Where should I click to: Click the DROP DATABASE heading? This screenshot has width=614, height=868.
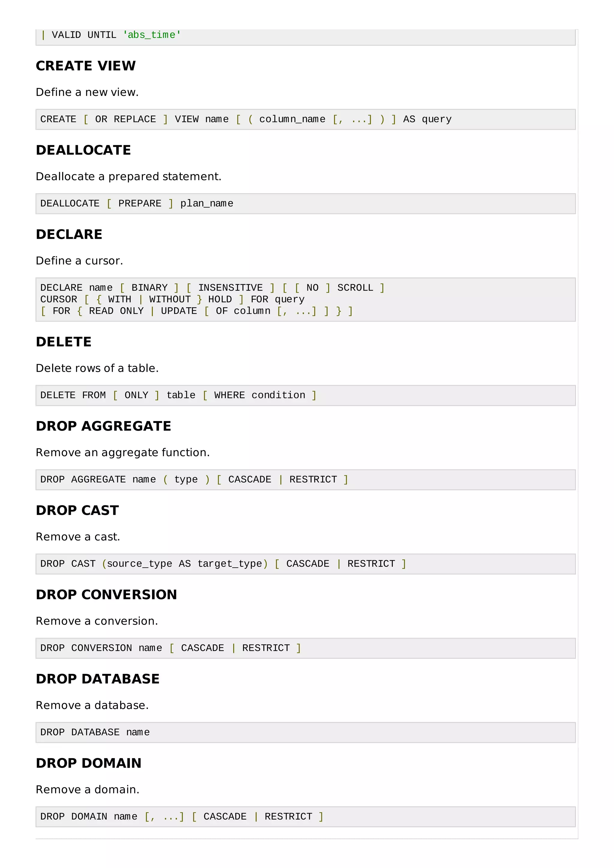click(98, 679)
